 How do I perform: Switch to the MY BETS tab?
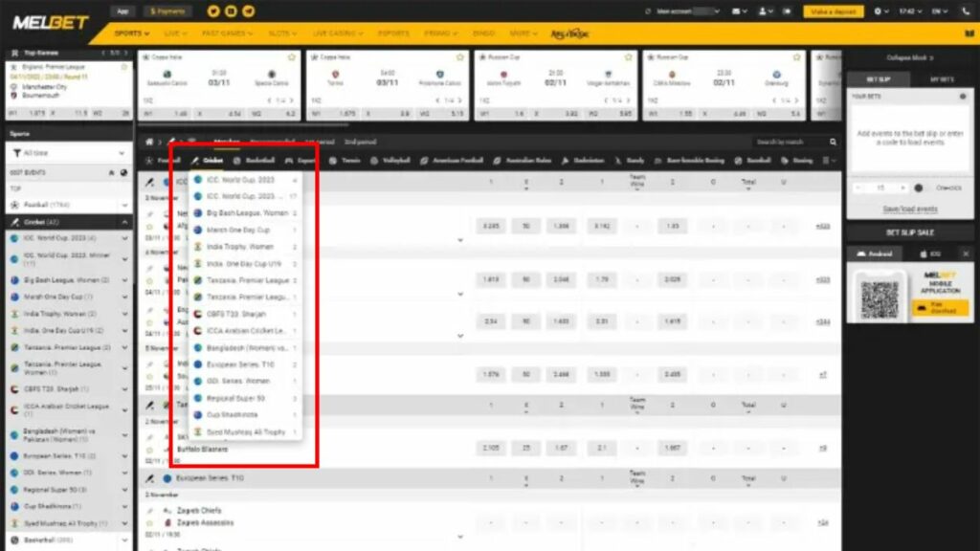click(x=942, y=79)
